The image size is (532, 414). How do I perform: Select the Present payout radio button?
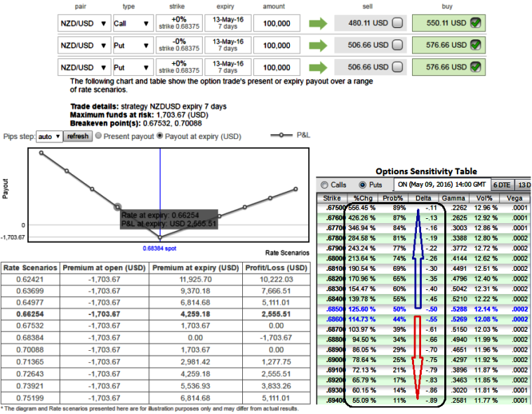click(98, 135)
